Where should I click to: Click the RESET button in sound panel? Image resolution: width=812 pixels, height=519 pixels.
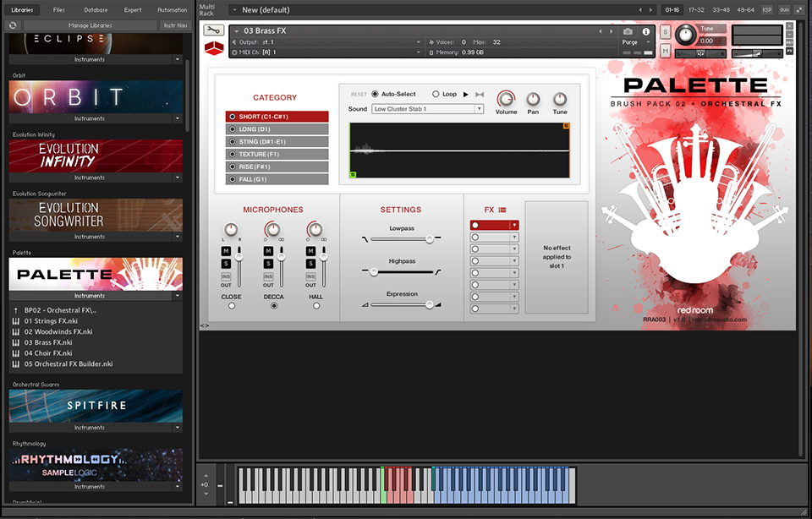359,94
